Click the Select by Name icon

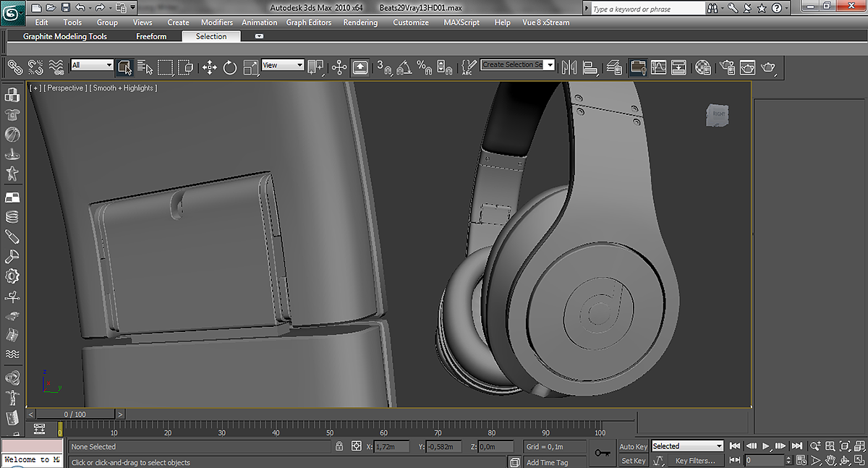pyautogui.click(x=145, y=67)
